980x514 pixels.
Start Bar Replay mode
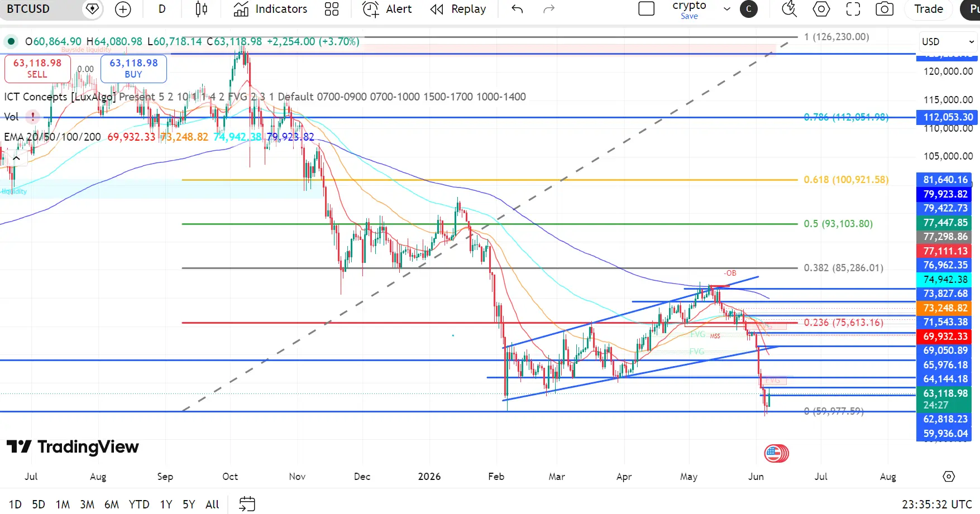tap(458, 9)
